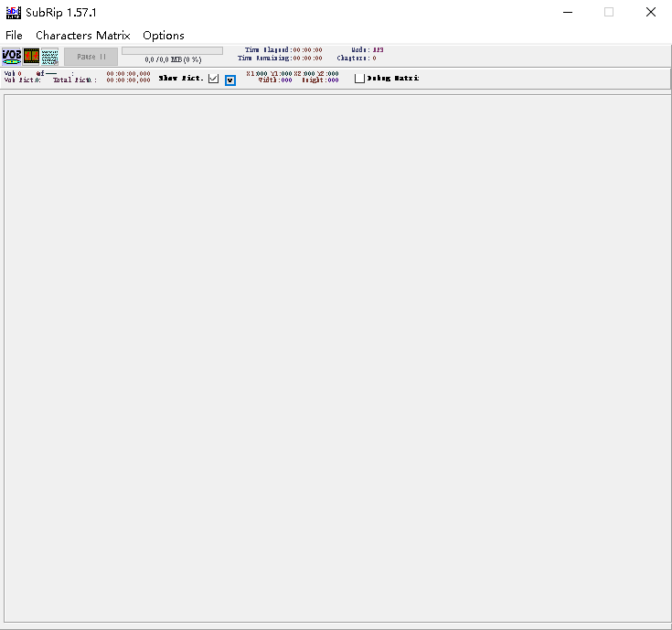
Task: Click the Chapters count label
Action: pos(356,59)
